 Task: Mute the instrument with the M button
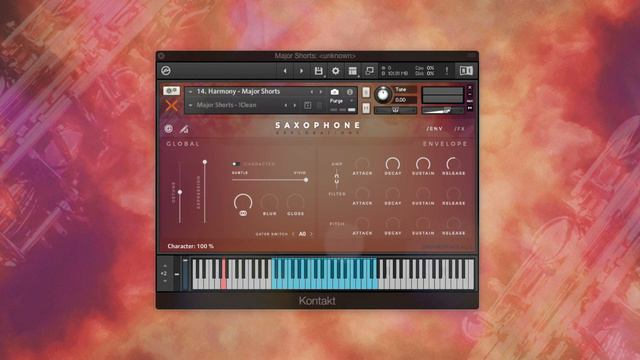(366, 108)
